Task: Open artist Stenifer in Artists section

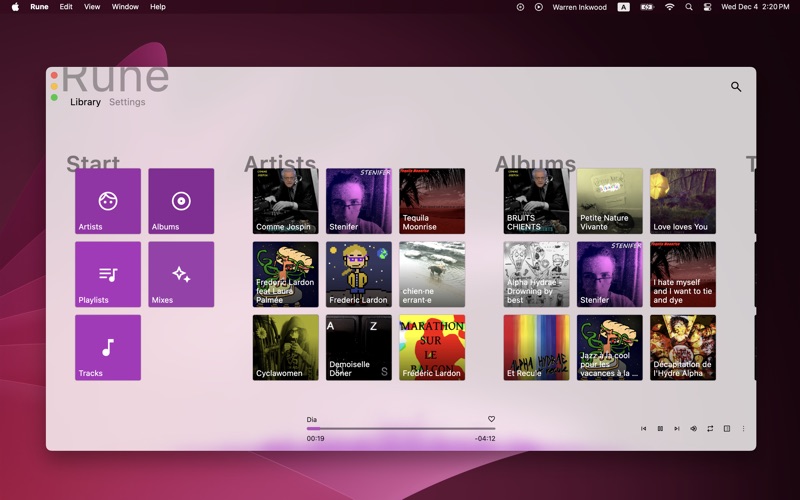Action: 359,201
